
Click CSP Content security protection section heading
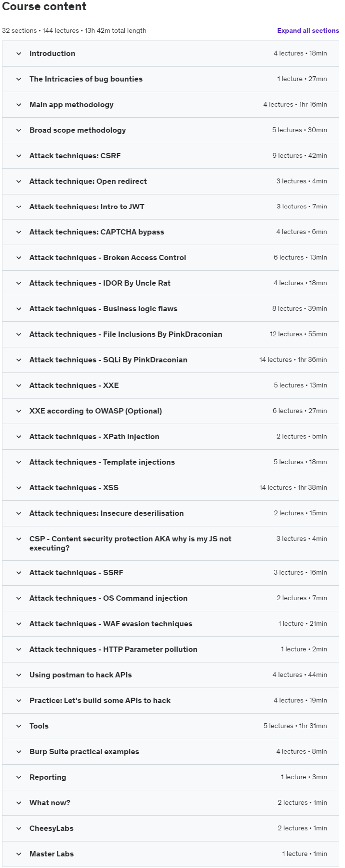coord(130,543)
